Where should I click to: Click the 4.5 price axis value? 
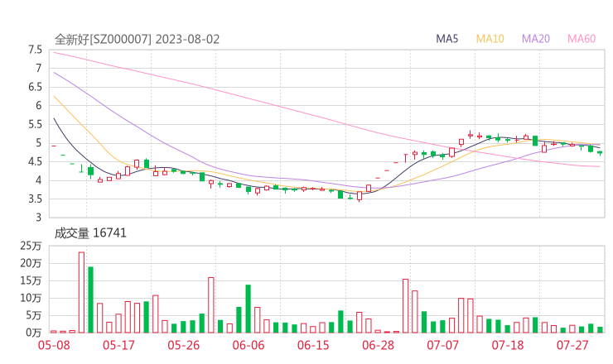(x=35, y=161)
